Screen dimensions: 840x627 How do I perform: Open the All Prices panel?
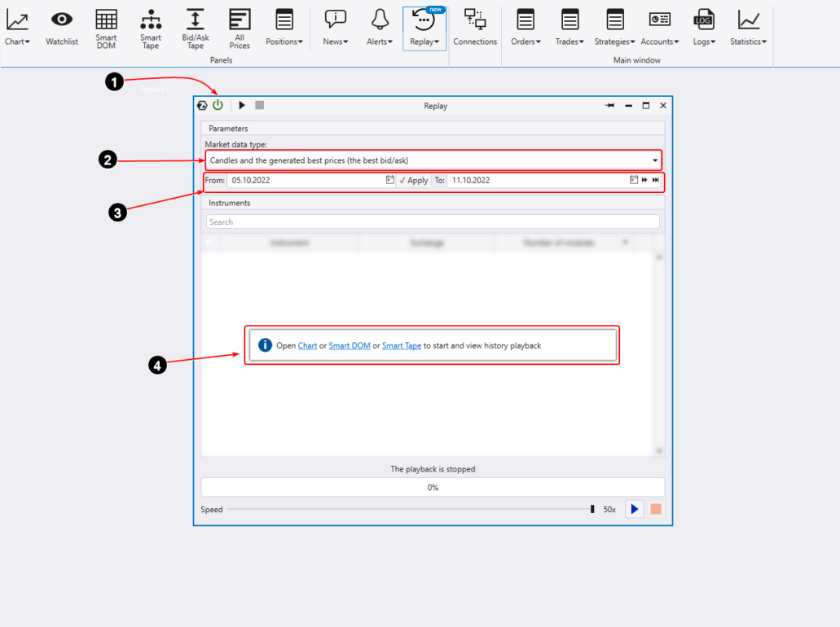(x=240, y=27)
